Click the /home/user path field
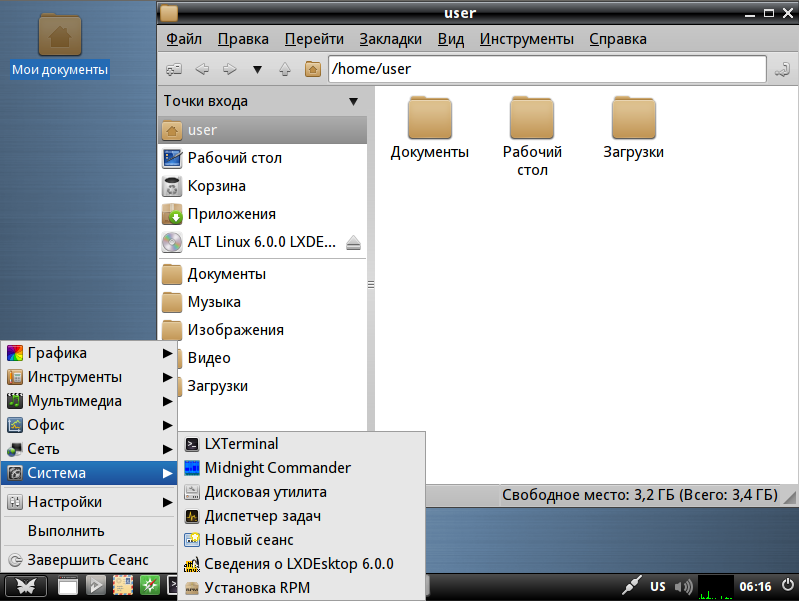 click(547, 69)
